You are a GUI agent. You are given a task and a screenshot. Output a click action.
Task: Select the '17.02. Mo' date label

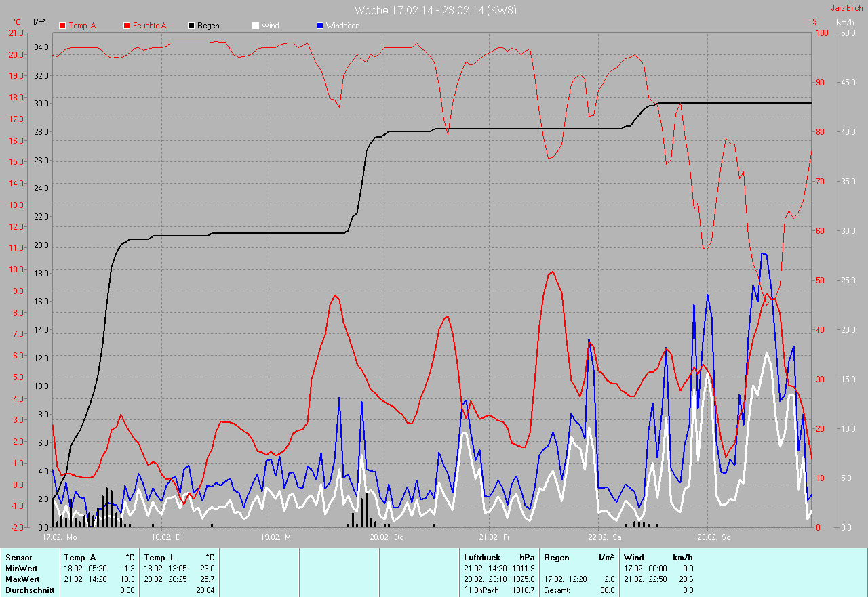(60, 537)
